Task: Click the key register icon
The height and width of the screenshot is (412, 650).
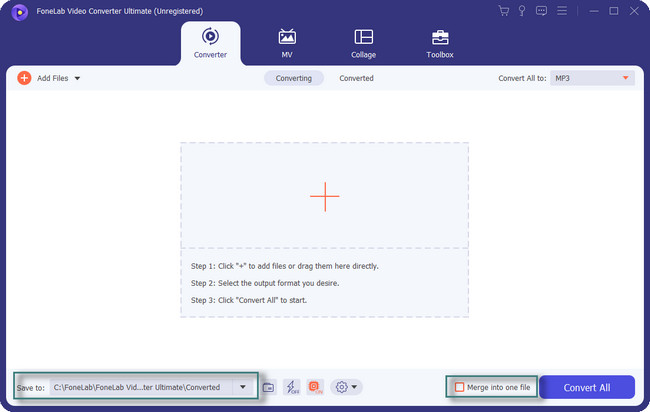Action: (x=523, y=11)
